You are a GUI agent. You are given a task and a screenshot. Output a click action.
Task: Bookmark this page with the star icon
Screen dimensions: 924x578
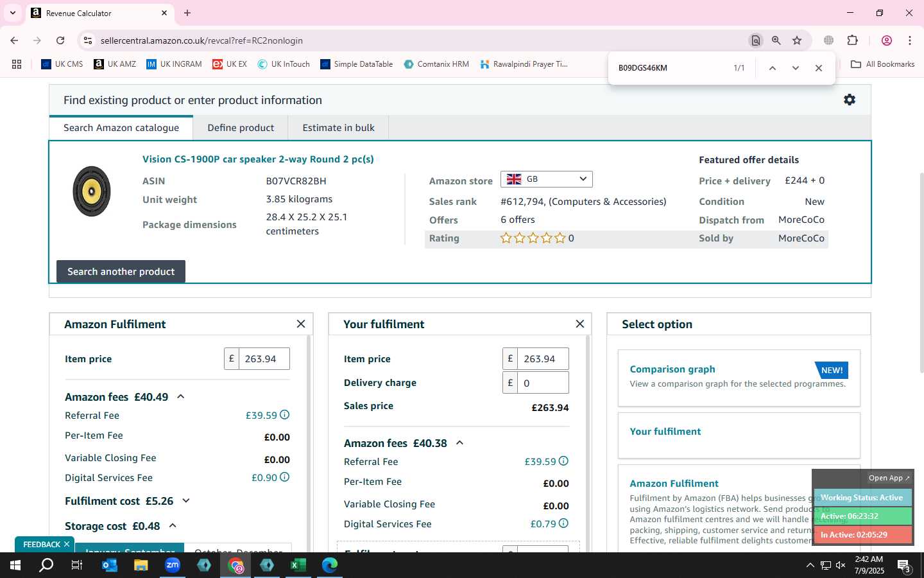click(797, 40)
